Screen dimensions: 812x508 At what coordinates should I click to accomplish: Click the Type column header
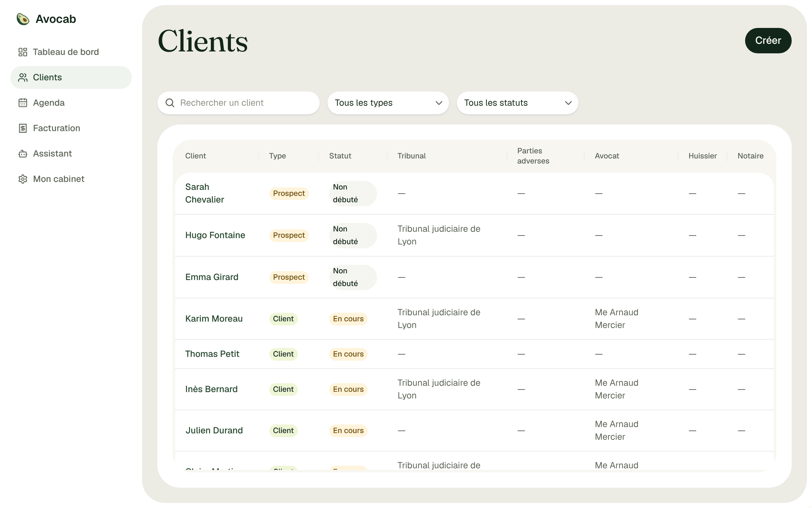click(x=278, y=156)
